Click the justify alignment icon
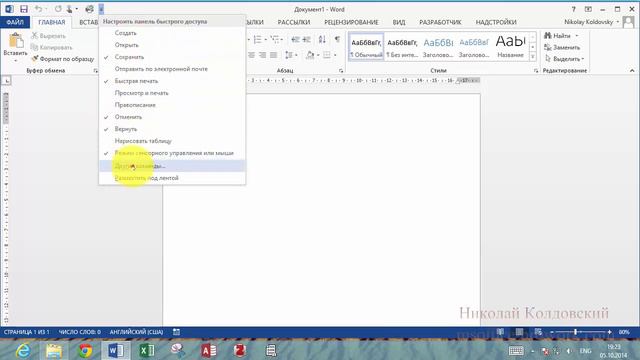The width and height of the screenshot is (640, 360). coord(273,55)
